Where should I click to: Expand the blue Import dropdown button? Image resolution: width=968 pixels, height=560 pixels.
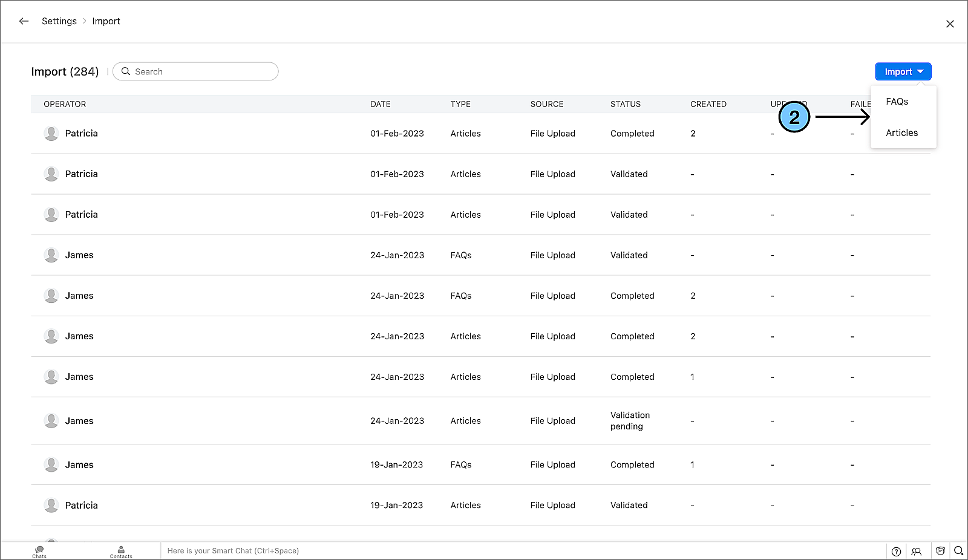903,71
